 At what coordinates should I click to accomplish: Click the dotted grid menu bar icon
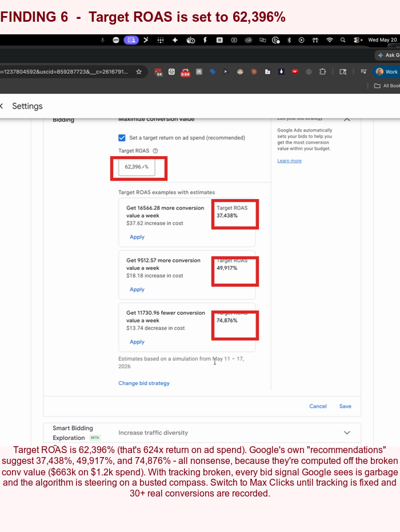click(x=161, y=40)
